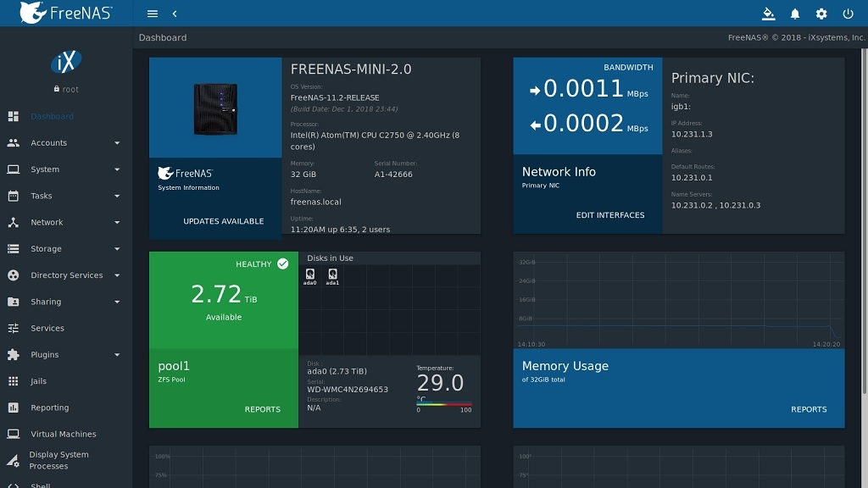This screenshot has width=868, height=488.
Task: Click the disk temperature gradient bar
Action: 444,404
